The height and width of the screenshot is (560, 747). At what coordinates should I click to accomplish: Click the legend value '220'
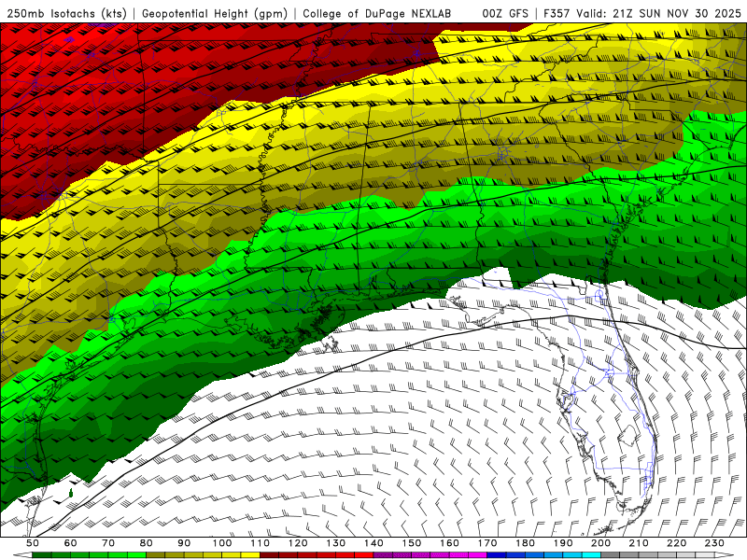tap(676, 543)
